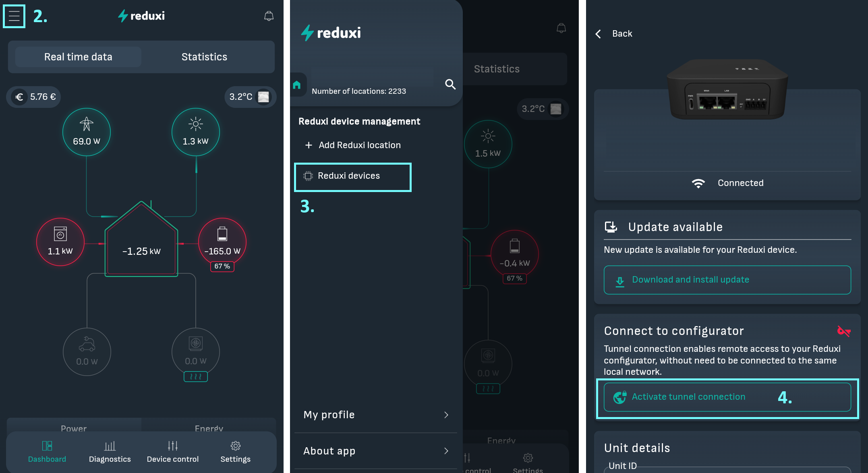
Task: Tap the grid power pylon node 69.0 W
Action: pos(87,132)
